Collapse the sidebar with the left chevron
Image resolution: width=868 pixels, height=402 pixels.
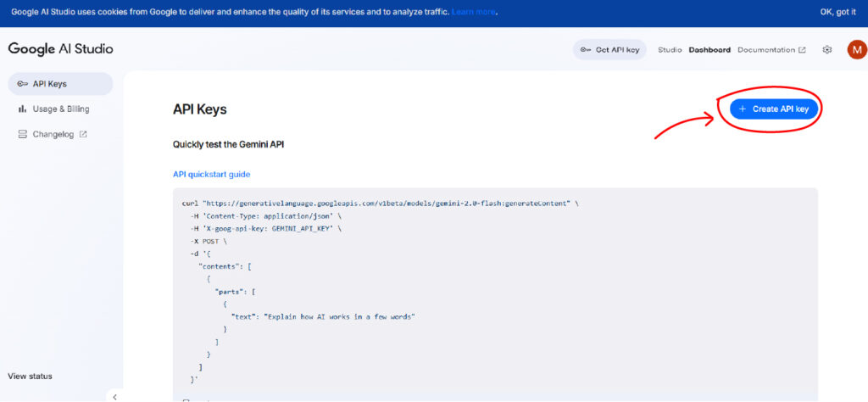click(x=114, y=396)
